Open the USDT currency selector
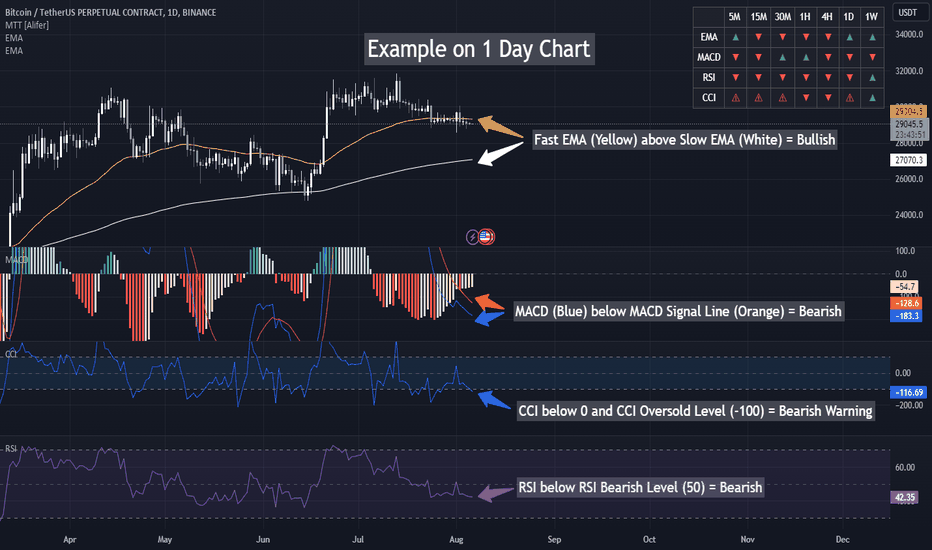This screenshot has width=932, height=550. coord(908,12)
